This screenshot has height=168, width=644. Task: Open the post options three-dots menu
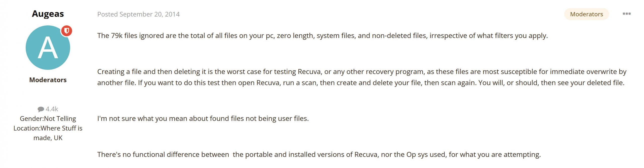tap(626, 14)
